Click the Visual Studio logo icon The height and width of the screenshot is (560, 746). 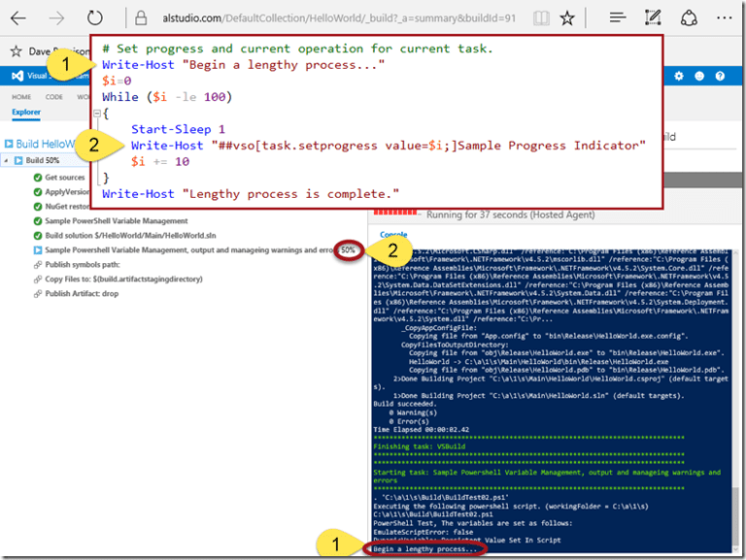[x=17, y=76]
